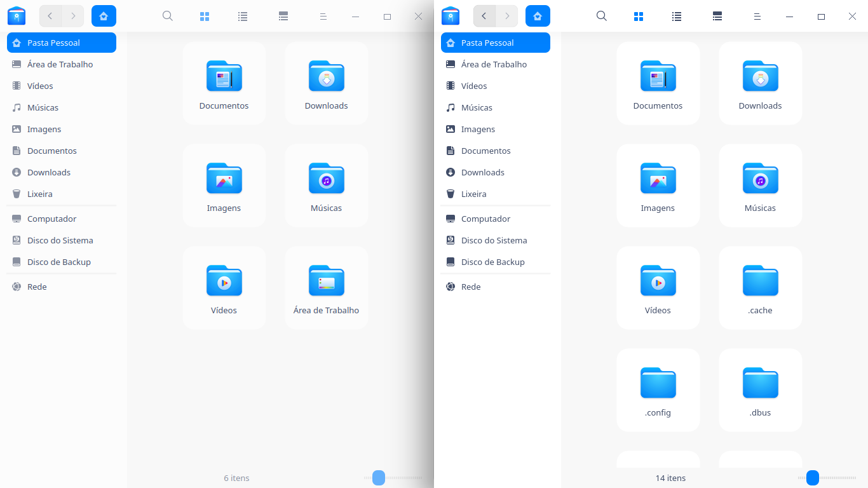This screenshot has height=488, width=868.
Task: Switch right window to detailed view
Action: click(717, 17)
